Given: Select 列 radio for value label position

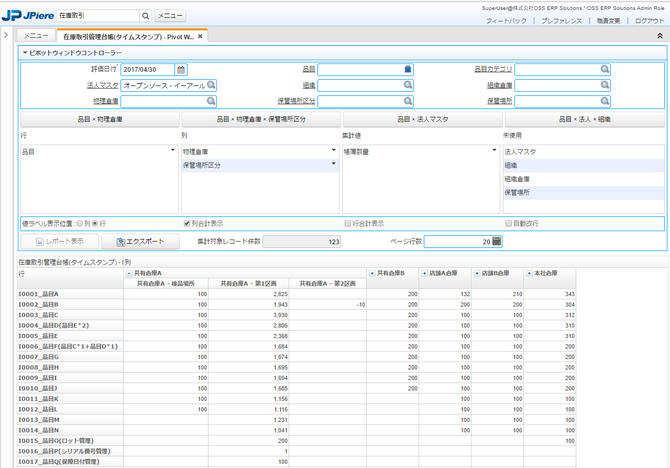Looking at the screenshot, I should pyautogui.click(x=80, y=224).
